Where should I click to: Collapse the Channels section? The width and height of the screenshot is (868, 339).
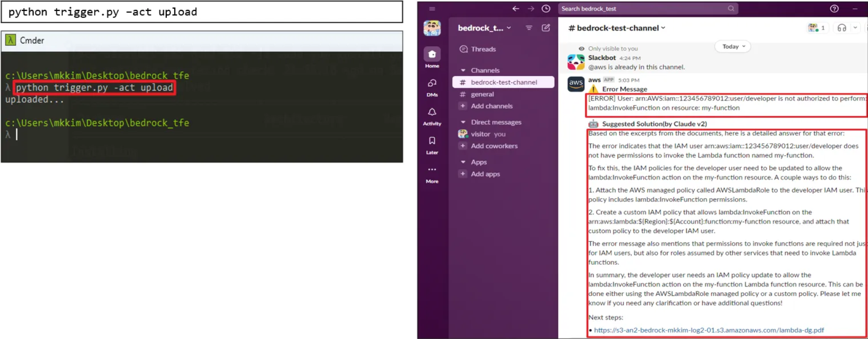463,70
